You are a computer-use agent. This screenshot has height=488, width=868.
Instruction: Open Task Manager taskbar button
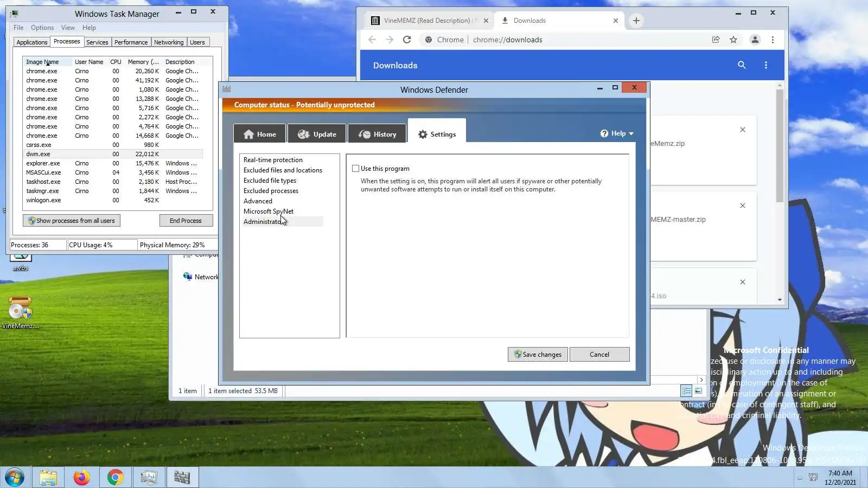(149, 478)
